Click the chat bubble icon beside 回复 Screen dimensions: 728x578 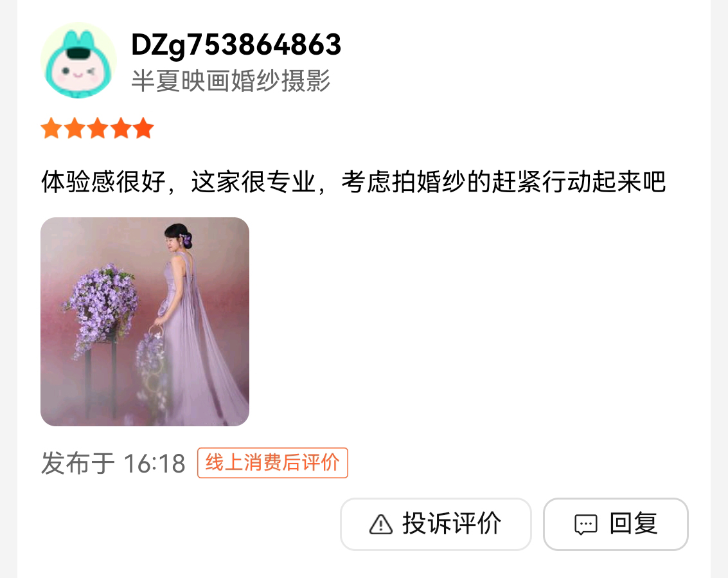coord(586,525)
